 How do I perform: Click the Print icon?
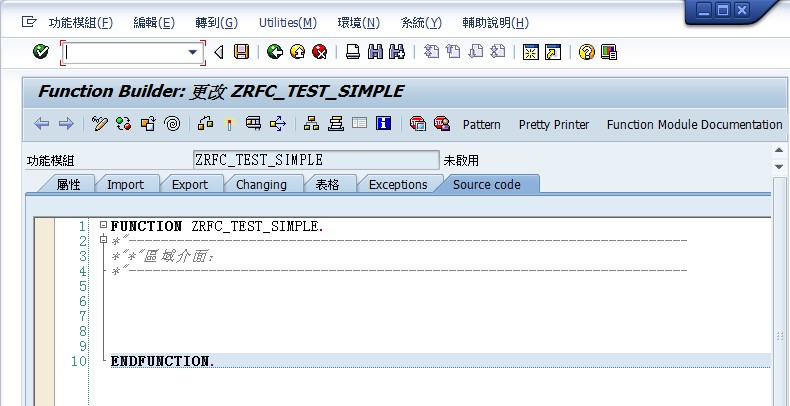pyautogui.click(x=353, y=52)
